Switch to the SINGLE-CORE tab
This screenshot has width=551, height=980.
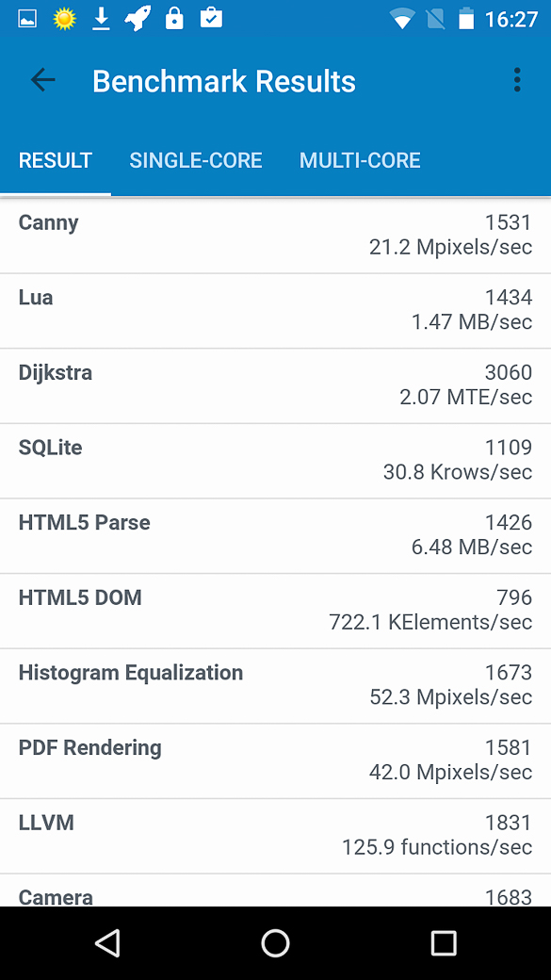[x=196, y=160]
